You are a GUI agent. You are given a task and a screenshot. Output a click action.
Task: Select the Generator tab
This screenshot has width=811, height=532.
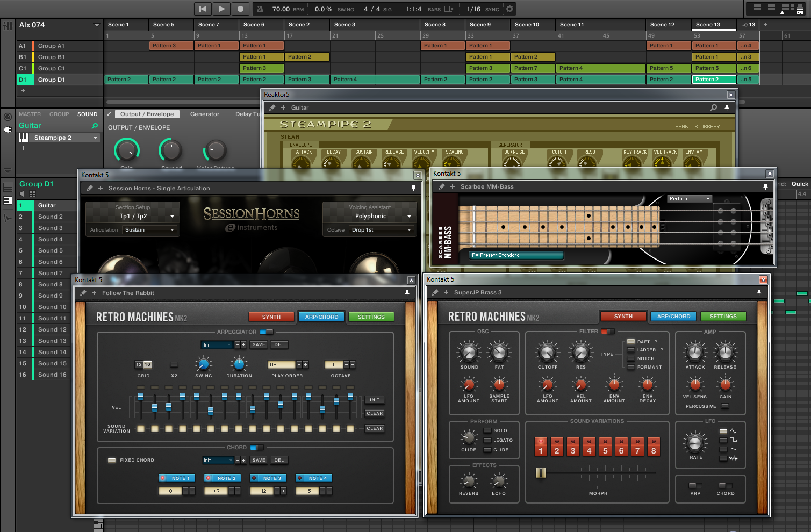click(x=204, y=114)
